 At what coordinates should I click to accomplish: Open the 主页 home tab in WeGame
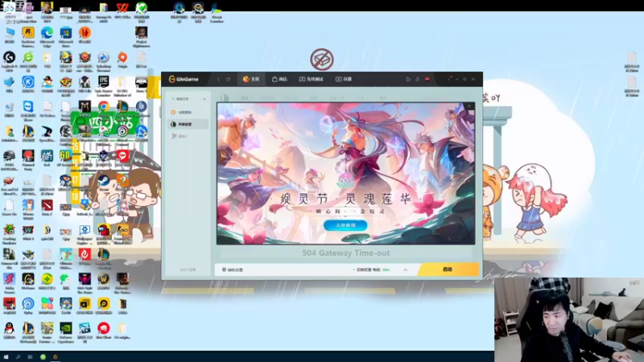(251, 79)
